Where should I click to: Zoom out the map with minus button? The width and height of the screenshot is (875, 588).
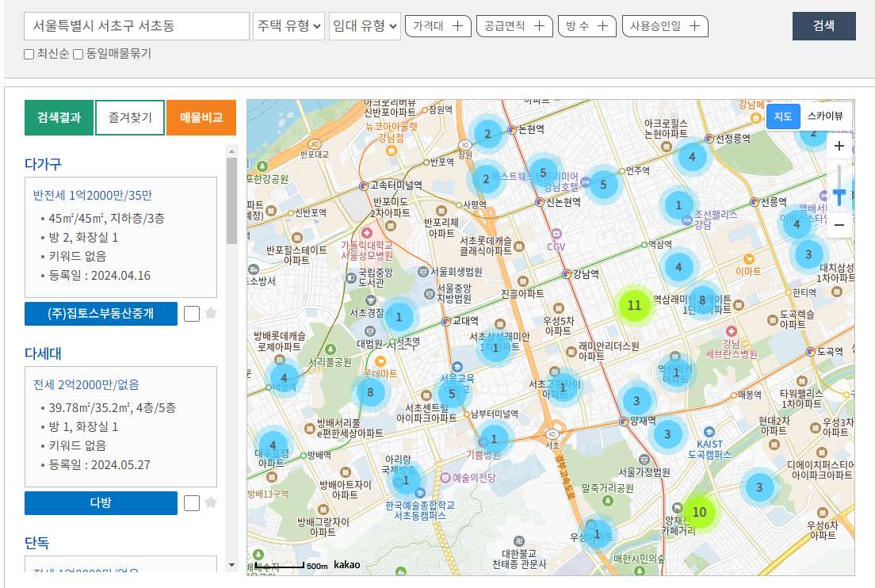coord(839,225)
